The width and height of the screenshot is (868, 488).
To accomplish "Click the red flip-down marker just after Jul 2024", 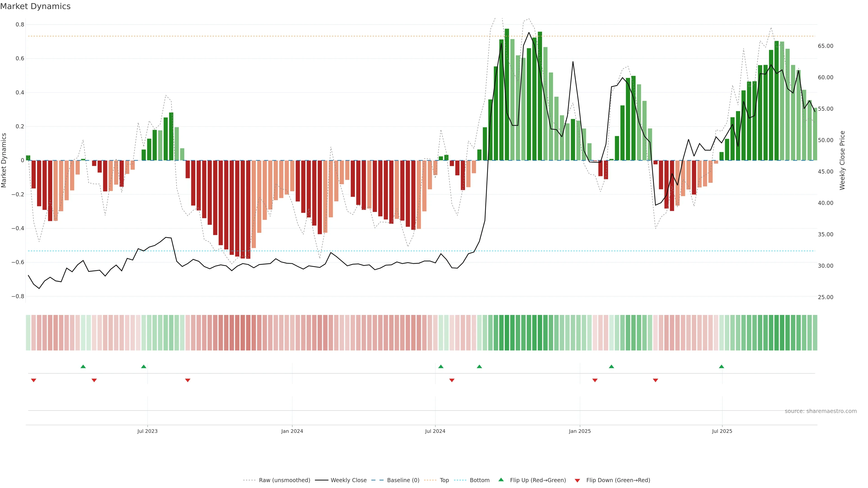I will pos(452,380).
